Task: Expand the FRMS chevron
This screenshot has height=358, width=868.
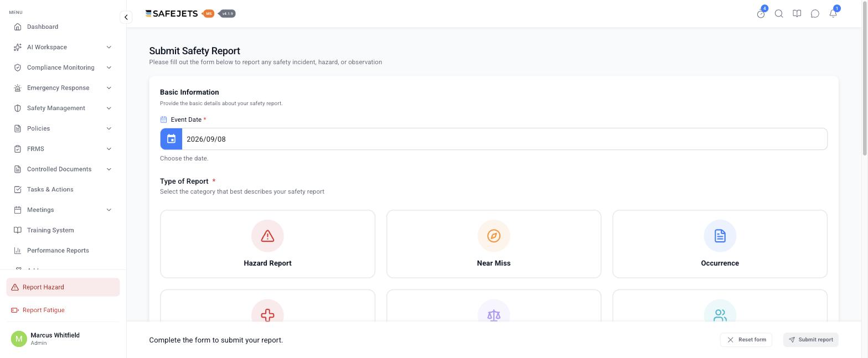Action: point(108,149)
